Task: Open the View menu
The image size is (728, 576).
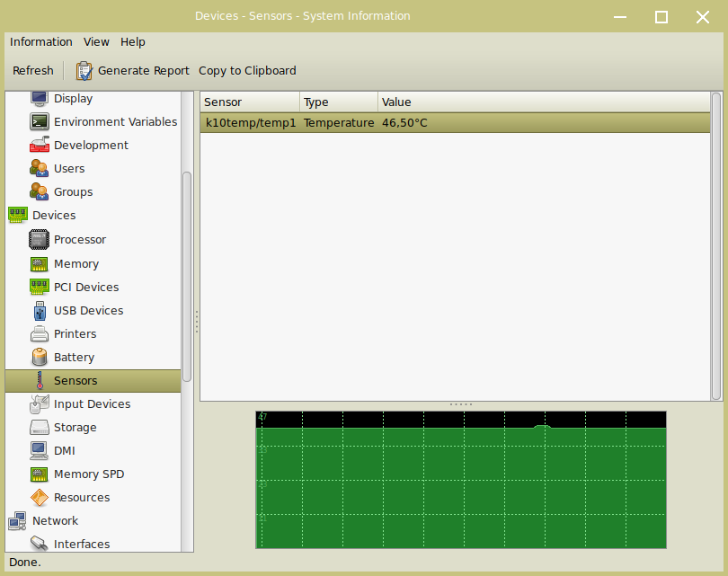Action: (96, 41)
